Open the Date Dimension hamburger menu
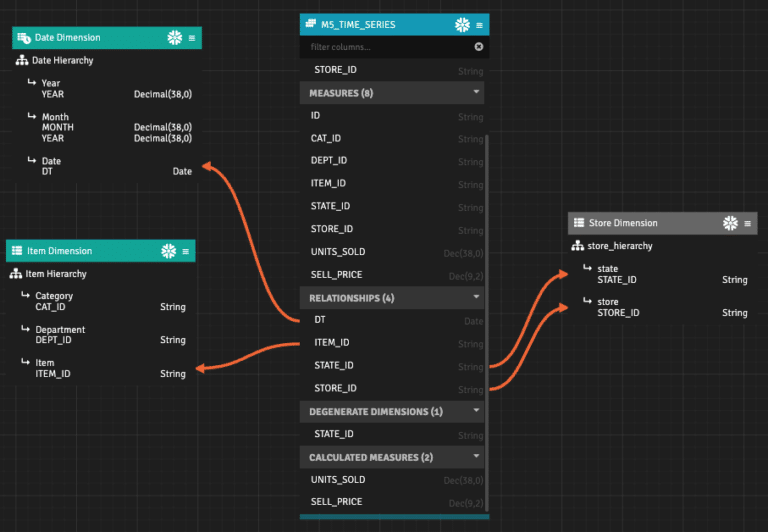Screen dimensions: 768x532 [192, 38]
